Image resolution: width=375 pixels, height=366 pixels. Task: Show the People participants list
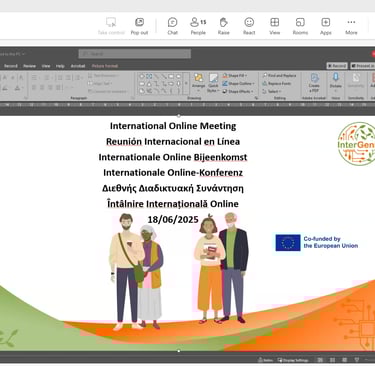[198, 26]
